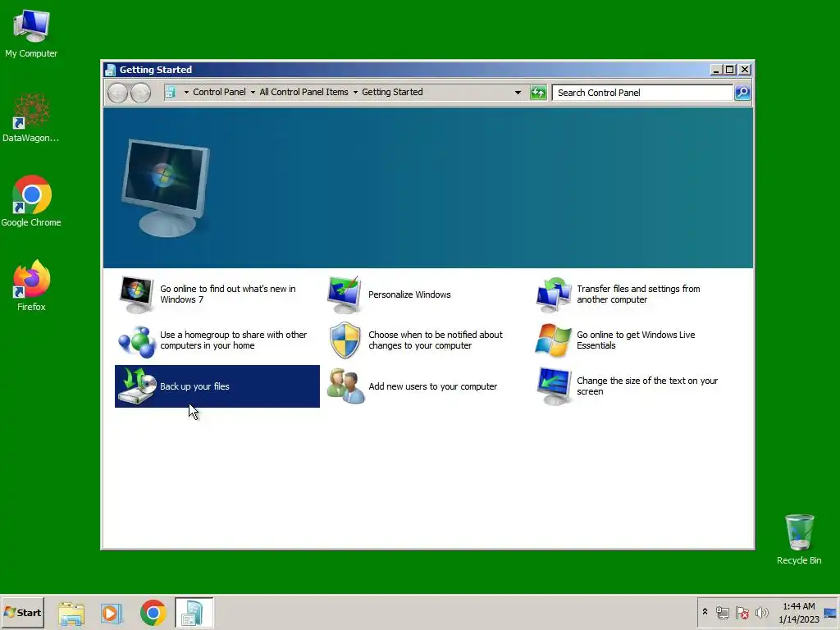Click the Add new users people icon
Screen dimensions: 840x630
tap(345, 386)
